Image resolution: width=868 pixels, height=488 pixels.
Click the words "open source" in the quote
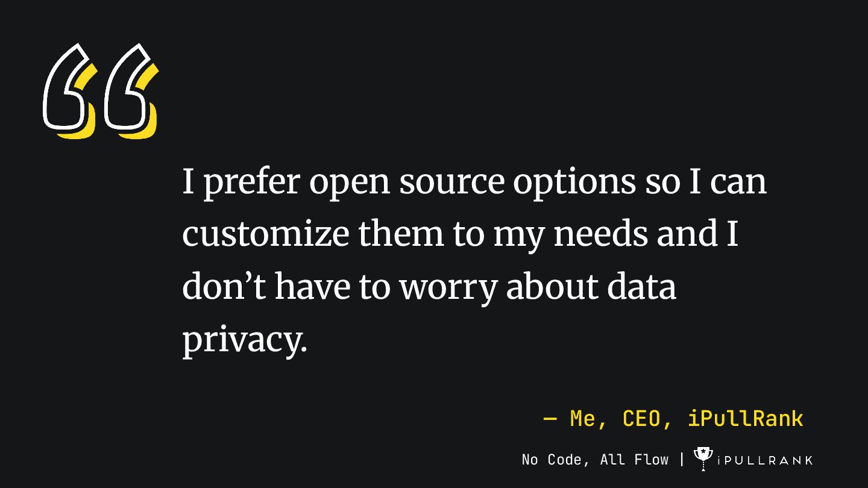(407, 182)
